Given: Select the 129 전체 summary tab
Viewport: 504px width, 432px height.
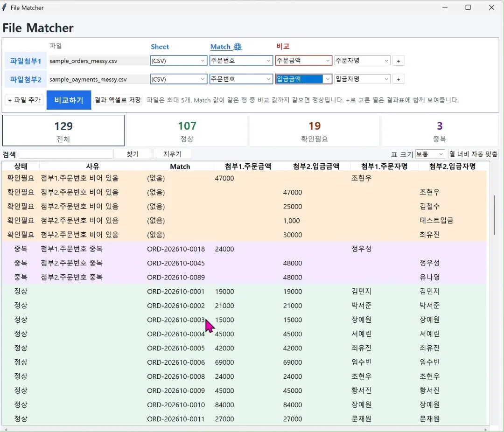Looking at the screenshot, I should click(x=63, y=131).
